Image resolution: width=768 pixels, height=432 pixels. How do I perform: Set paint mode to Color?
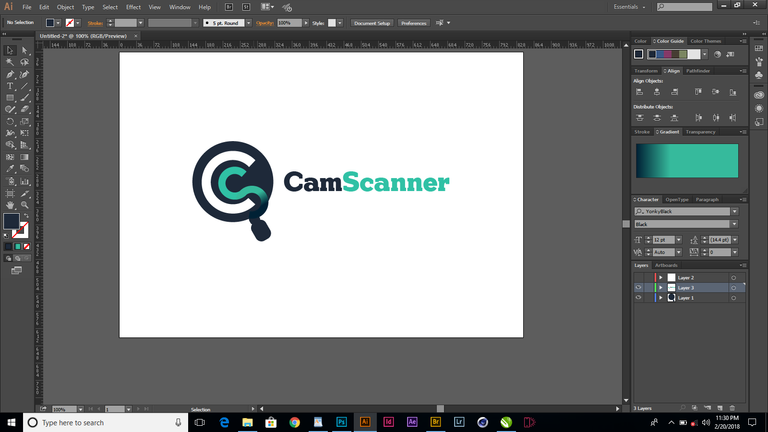pyautogui.click(x=8, y=246)
